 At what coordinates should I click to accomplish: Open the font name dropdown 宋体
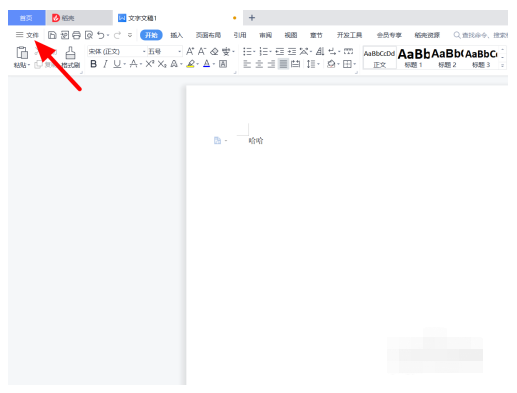[117, 51]
